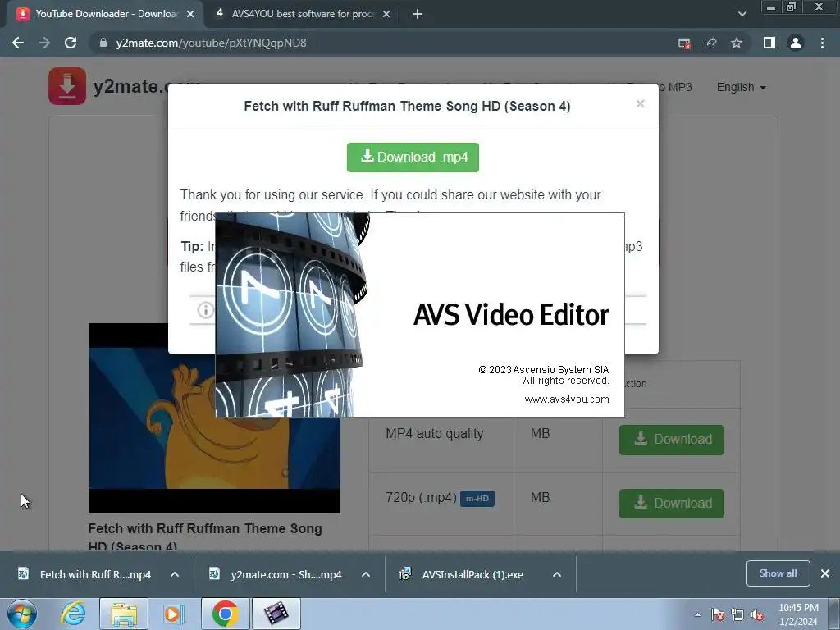Viewport: 840px width, 630px height.
Task: Open the English language dropdown
Action: tap(741, 87)
